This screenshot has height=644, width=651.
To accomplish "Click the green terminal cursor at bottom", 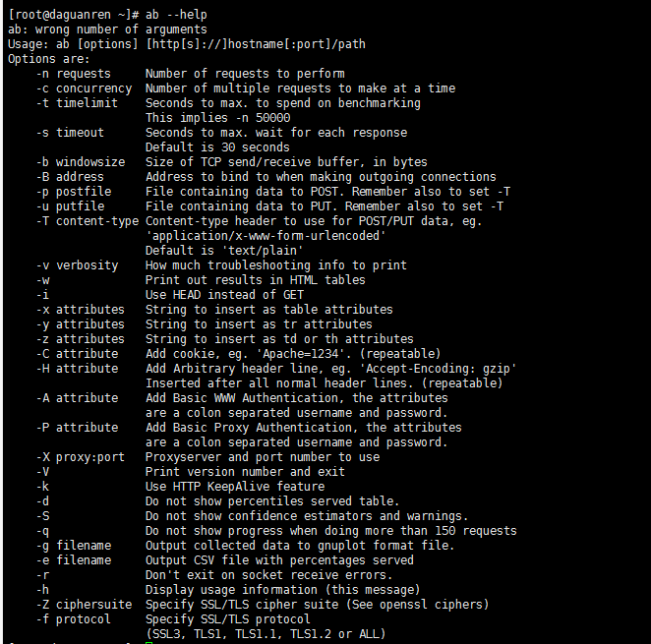I will (149, 643).
